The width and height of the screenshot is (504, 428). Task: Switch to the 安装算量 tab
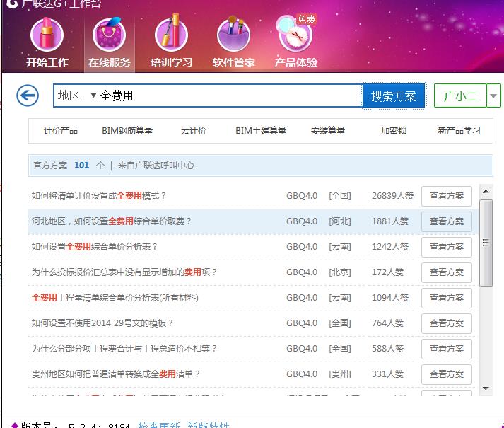[x=328, y=131]
